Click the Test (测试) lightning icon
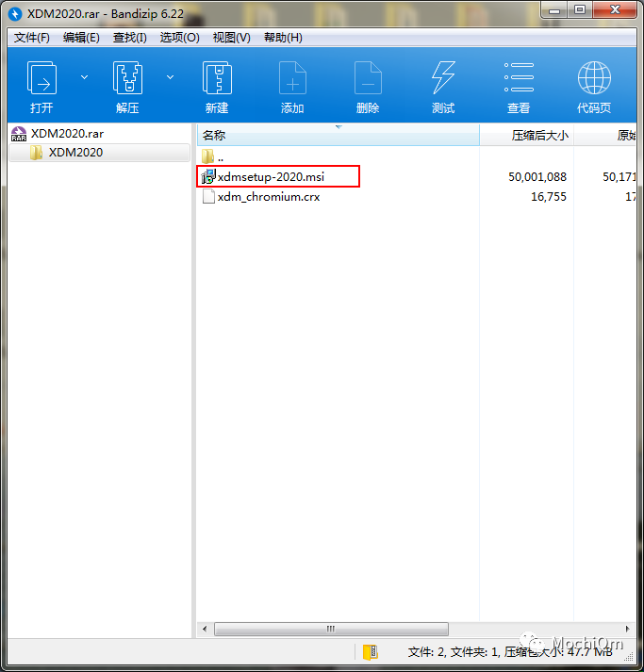The height and width of the screenshot is (672, 644). click(443, 79)
